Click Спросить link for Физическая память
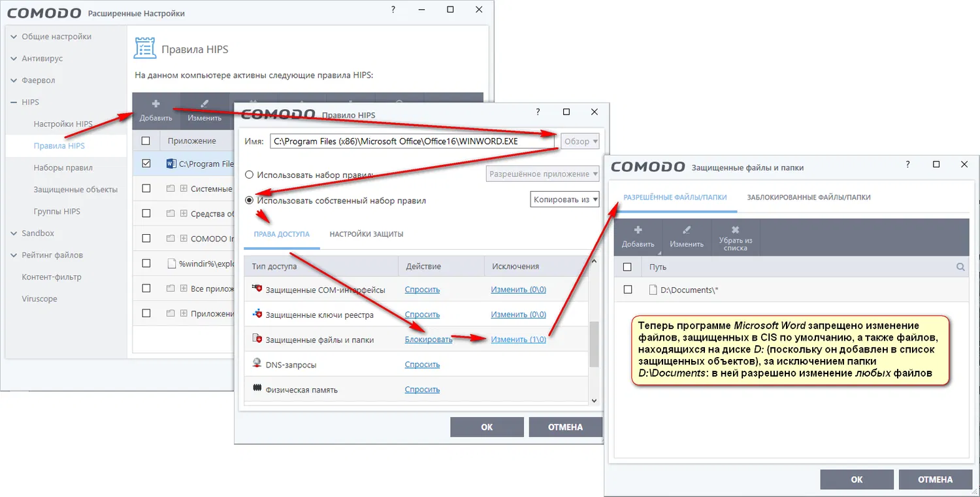This screenshot has height=497, width=980. coord(422,389)
